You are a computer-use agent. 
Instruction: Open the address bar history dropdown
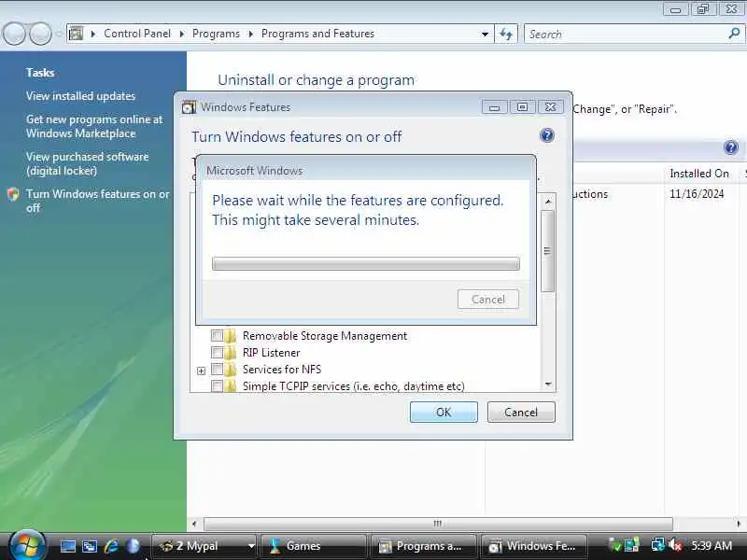485,35
